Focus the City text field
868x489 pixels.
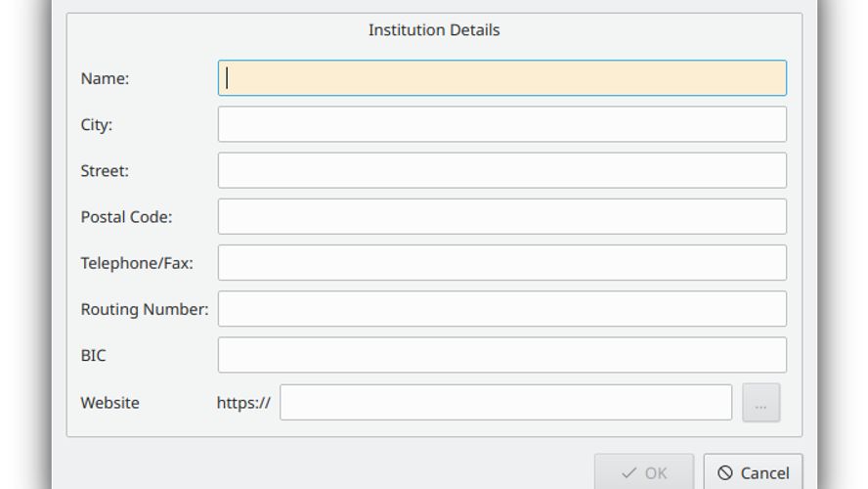coord(501,124)
